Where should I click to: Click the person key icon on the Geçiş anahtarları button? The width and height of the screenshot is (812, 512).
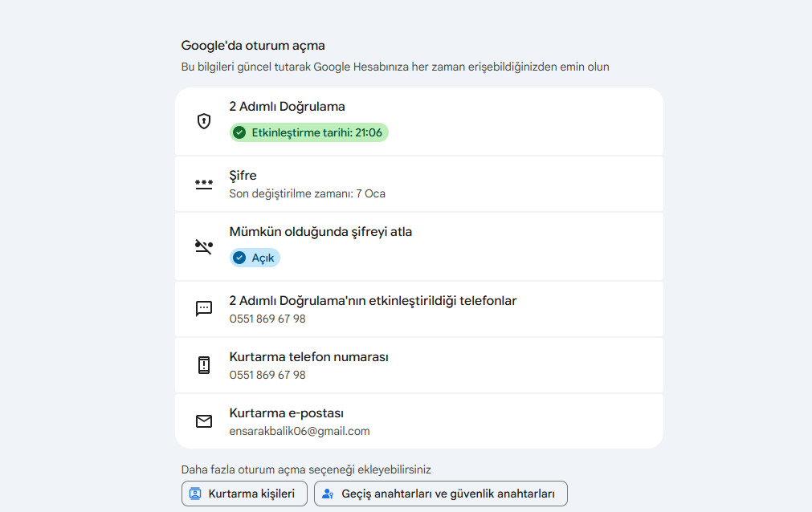point(328,494)
